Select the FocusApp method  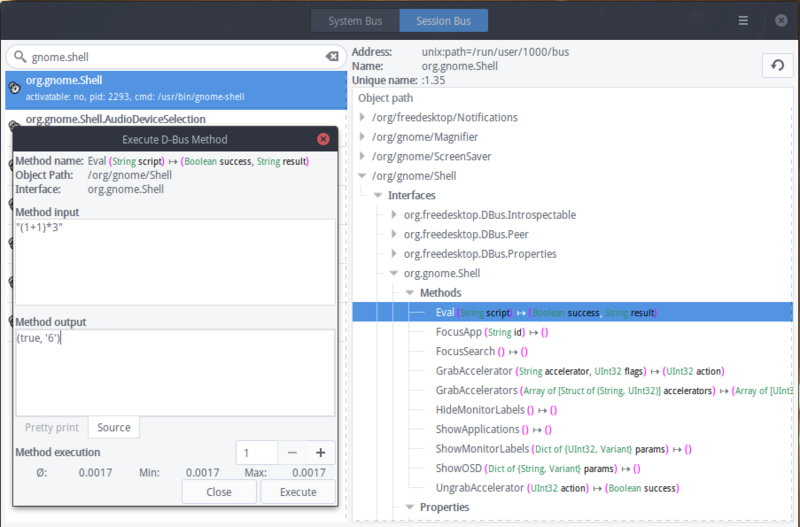(492, 332)
